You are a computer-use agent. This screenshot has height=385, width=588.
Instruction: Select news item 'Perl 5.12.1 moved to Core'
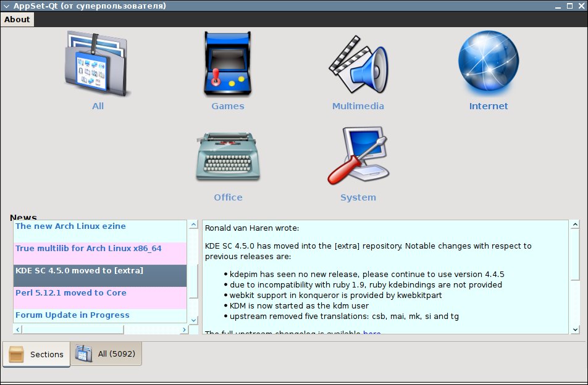coord(100,298)
